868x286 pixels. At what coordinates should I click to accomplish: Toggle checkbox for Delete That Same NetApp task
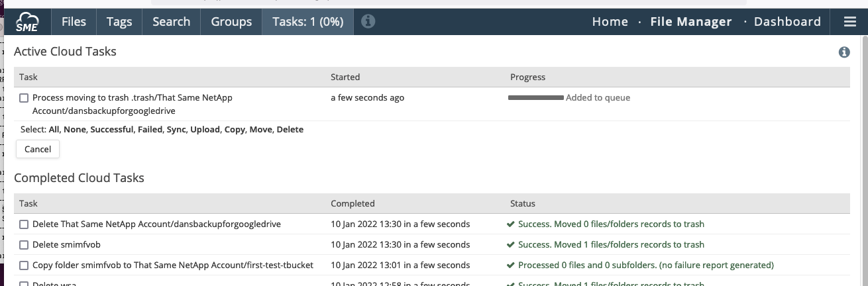24,224
